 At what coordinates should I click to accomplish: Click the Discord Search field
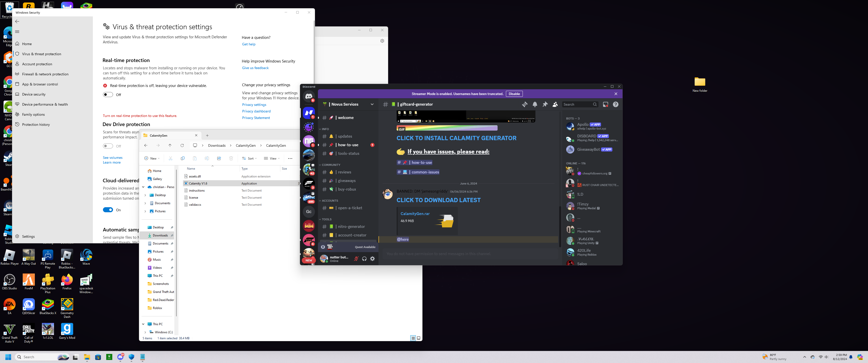coord(577,104)
